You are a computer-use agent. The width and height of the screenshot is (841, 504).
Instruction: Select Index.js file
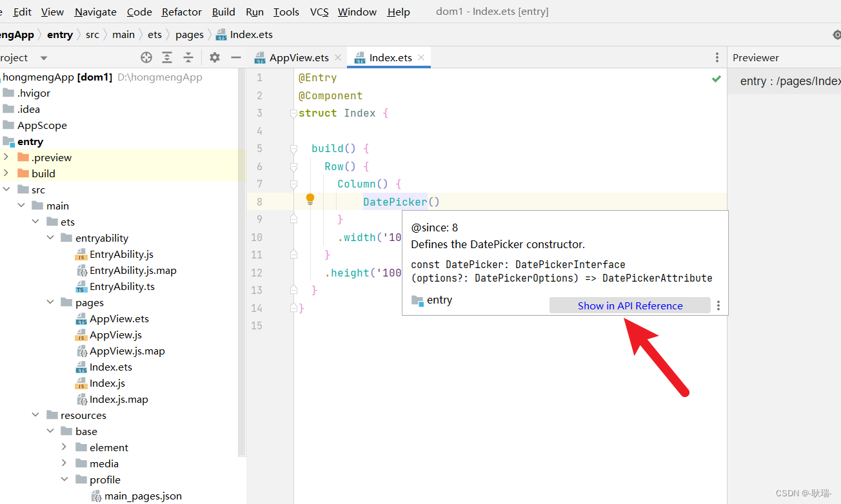click(107, 383)
